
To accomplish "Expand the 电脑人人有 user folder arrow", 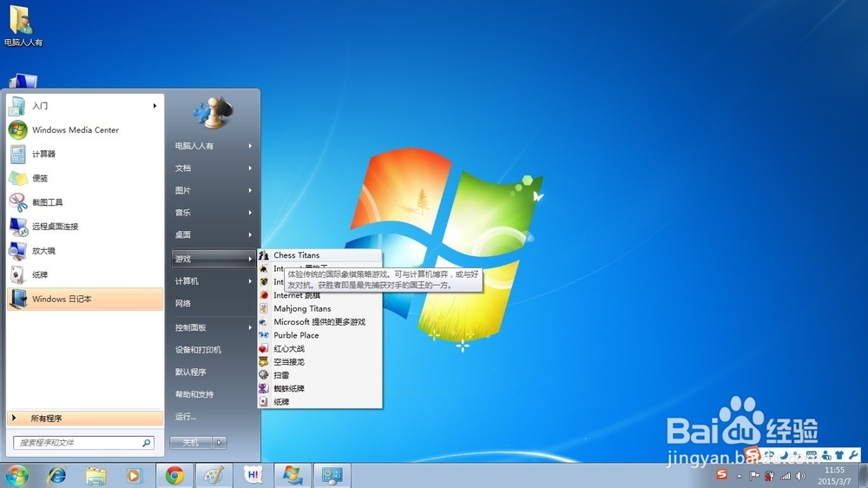I will 250,146.
